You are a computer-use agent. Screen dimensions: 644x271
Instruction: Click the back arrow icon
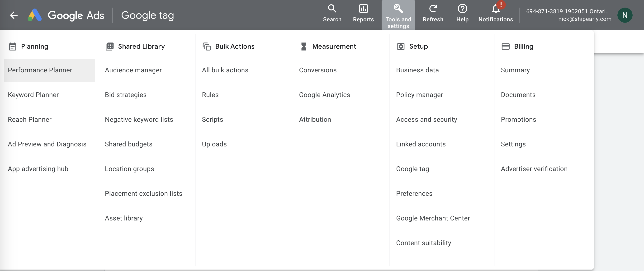[14, 15]
